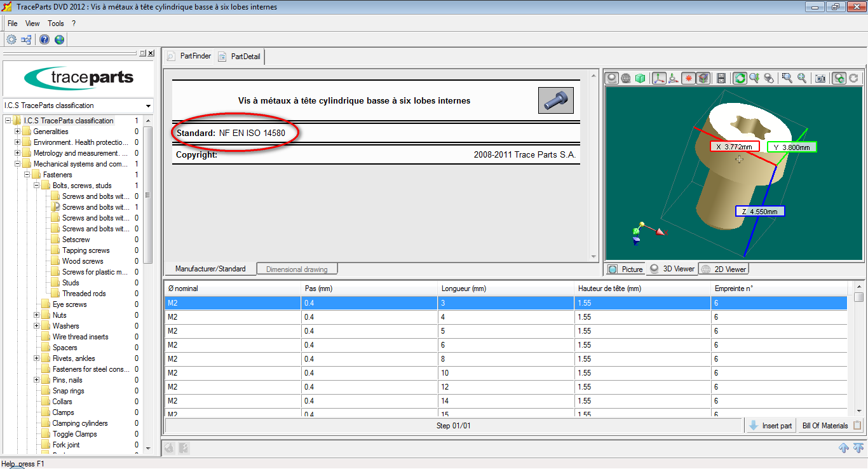This screenshot has height=469, width=868.
Task: Open the Bill Of Materials button
Action: tap(831, 426)
